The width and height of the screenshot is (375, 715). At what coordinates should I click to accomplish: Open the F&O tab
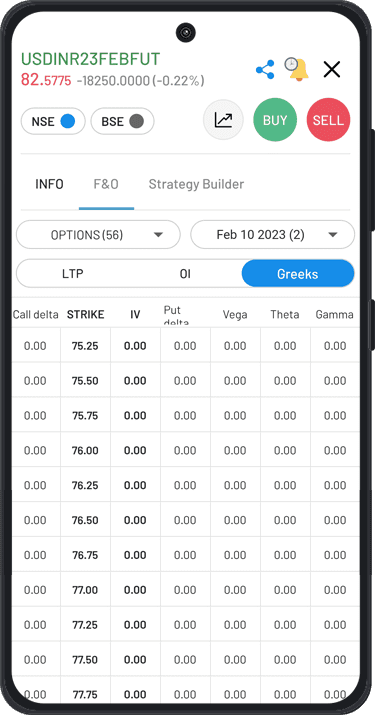(x=106, y=184)
